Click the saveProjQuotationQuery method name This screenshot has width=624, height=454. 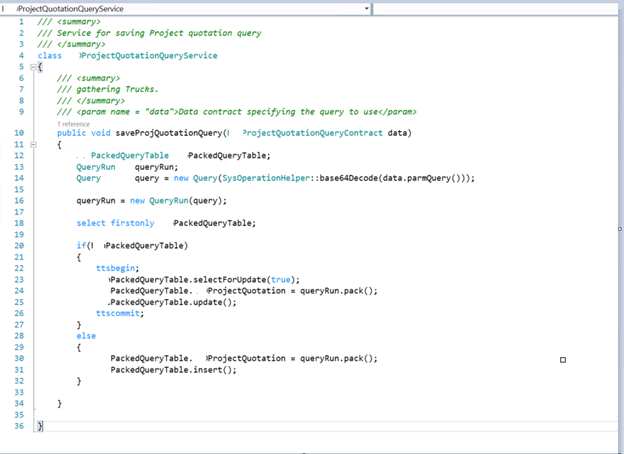170,133
